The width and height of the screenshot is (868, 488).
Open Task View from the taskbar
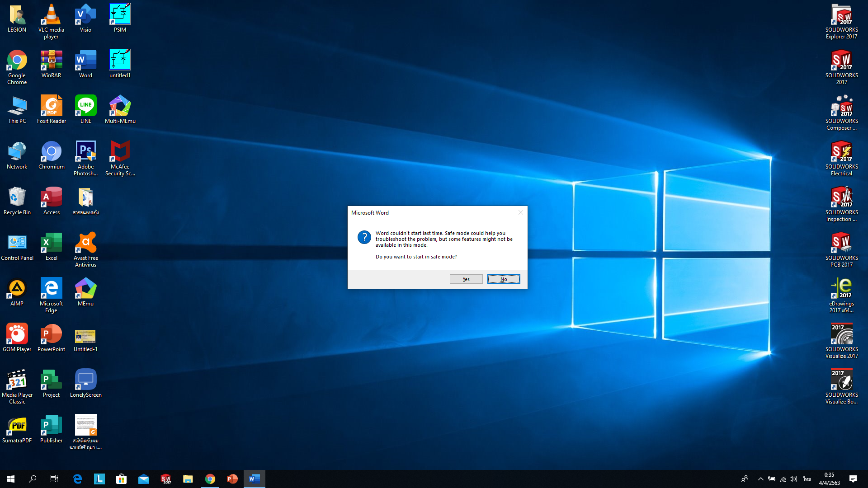pyautogui.click(x=54, y=479)
